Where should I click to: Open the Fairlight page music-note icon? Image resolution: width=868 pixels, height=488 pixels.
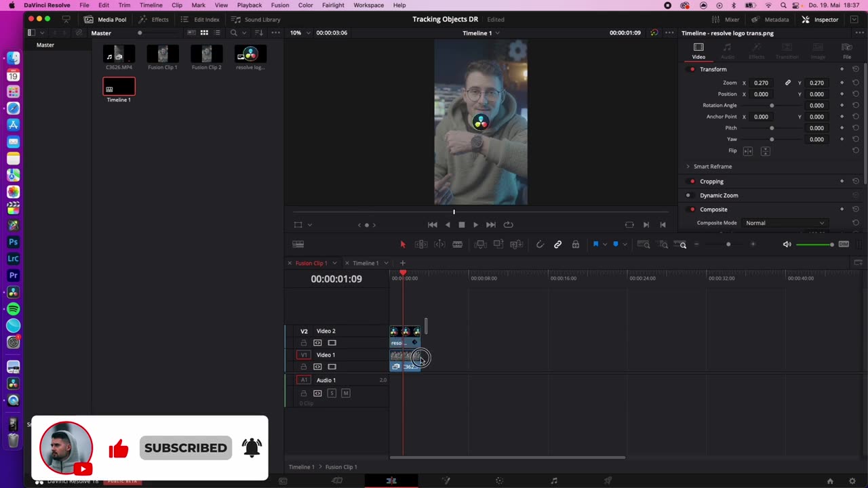(554, 481)
